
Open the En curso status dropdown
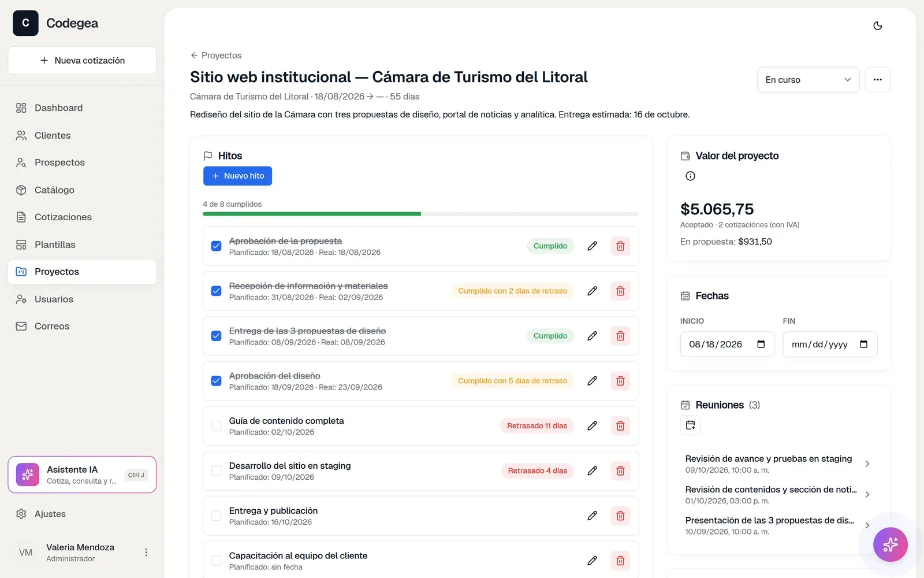coord(808,80)
